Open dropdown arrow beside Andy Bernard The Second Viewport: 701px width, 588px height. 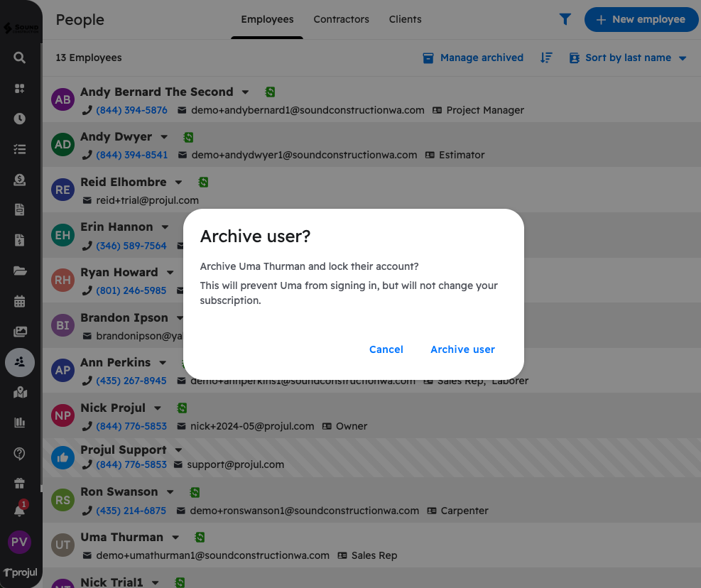245,92
